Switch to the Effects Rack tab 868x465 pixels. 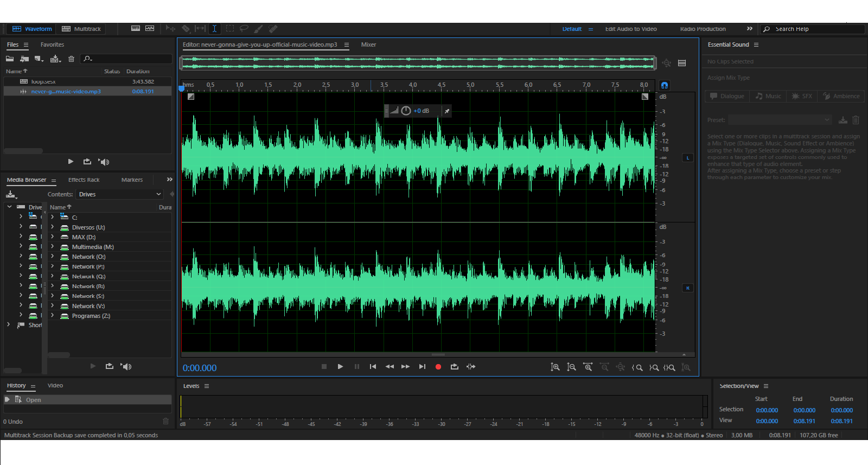[84, 180]
